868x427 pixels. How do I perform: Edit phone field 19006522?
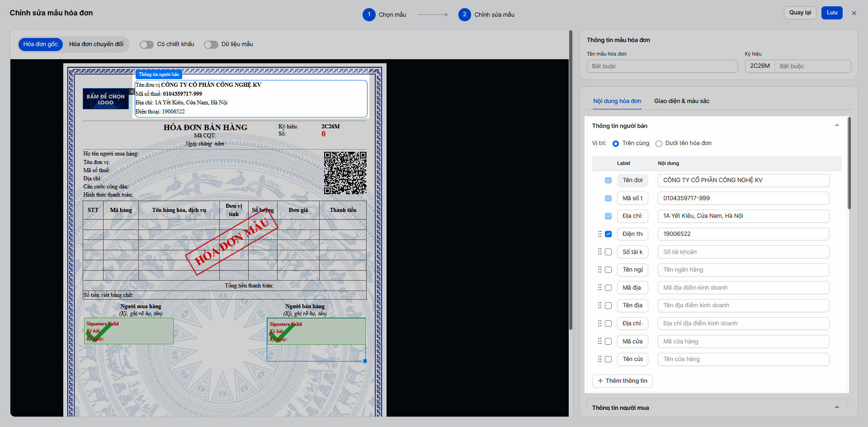[x=743, y=234]
